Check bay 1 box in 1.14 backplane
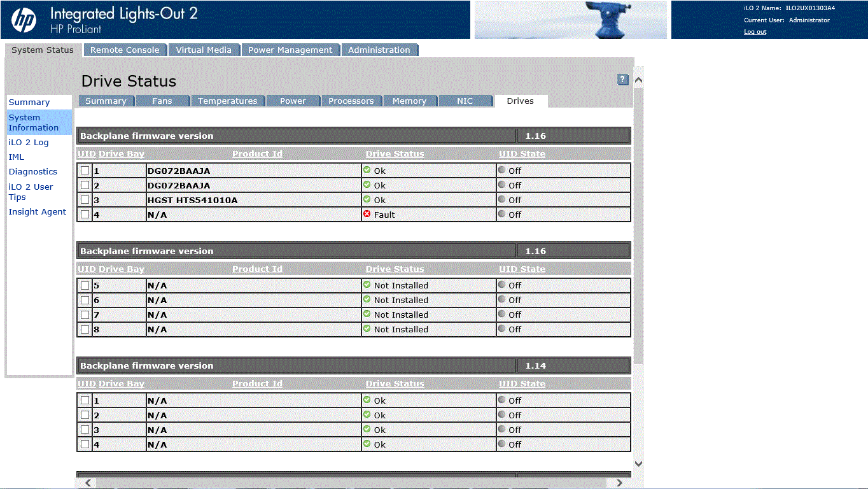 click(x=85, y=400)
